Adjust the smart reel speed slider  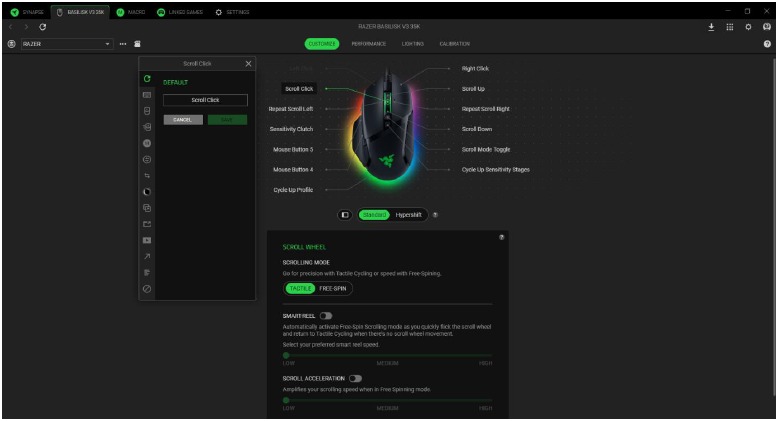point(388,355)
